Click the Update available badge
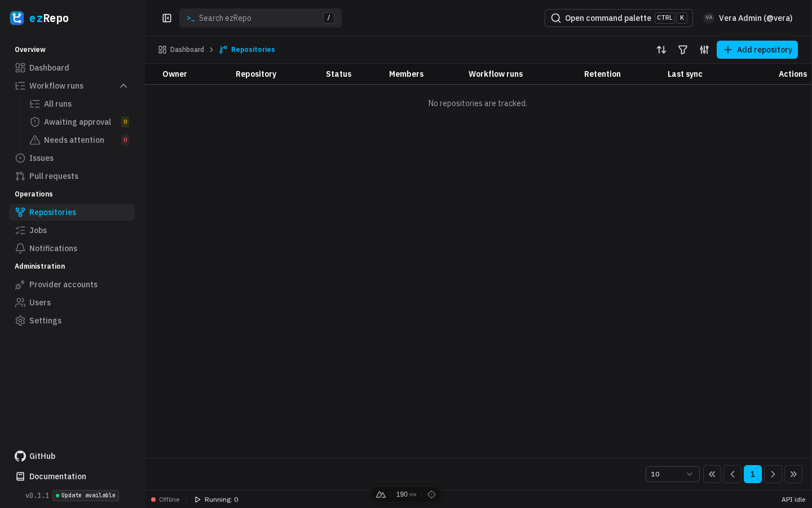812x508 pixels. [x=86, y=496]
